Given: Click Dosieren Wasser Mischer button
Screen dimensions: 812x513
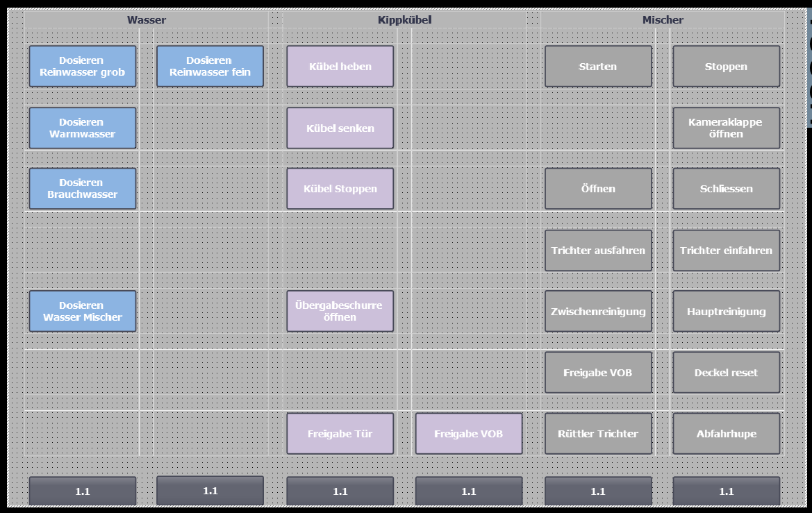Looking at the screenshot, I should (83, 311).
